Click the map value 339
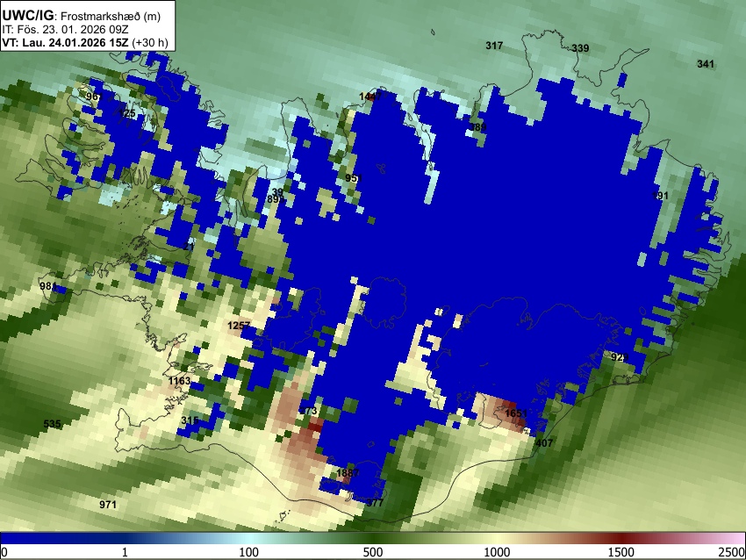 click(580, 48)
